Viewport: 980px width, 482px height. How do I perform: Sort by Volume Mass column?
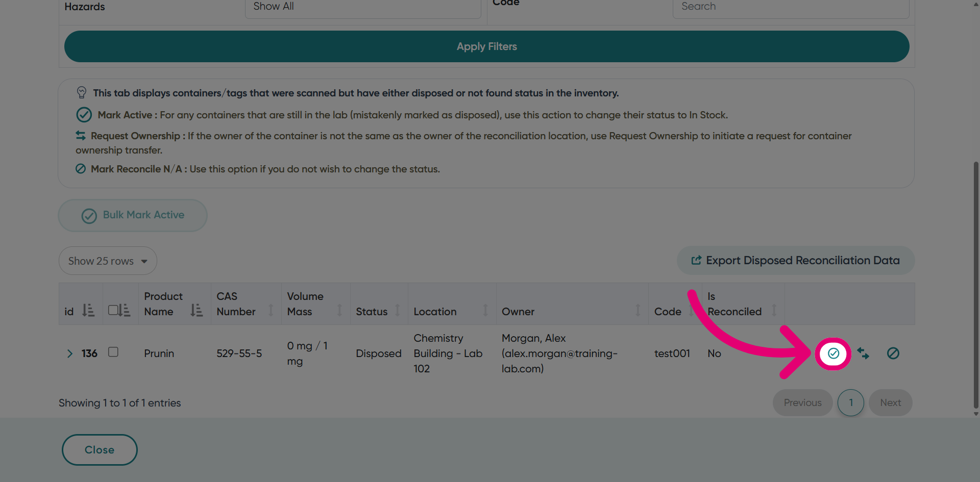click(339, 310)
